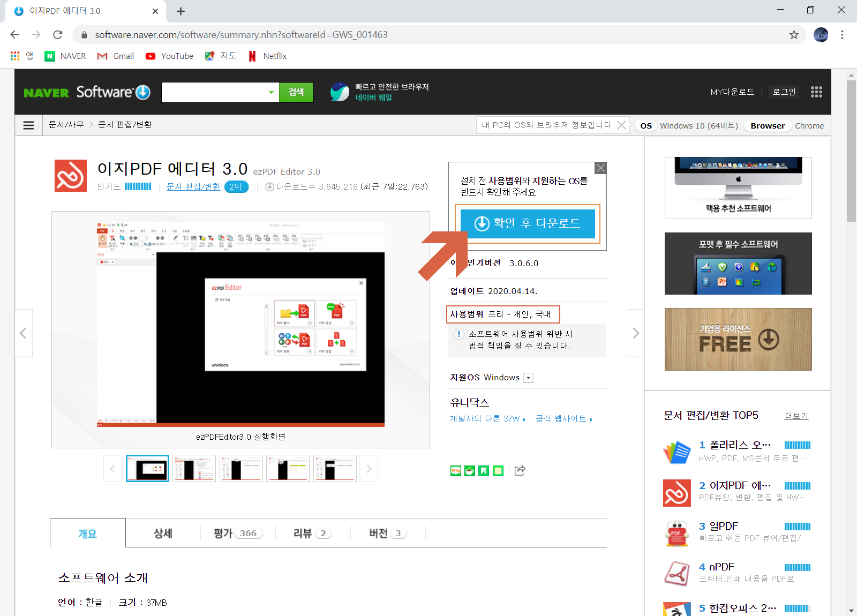Click the nPDF app icon
This screenshot has width=857, height=616.
click(x=677, y=574)
